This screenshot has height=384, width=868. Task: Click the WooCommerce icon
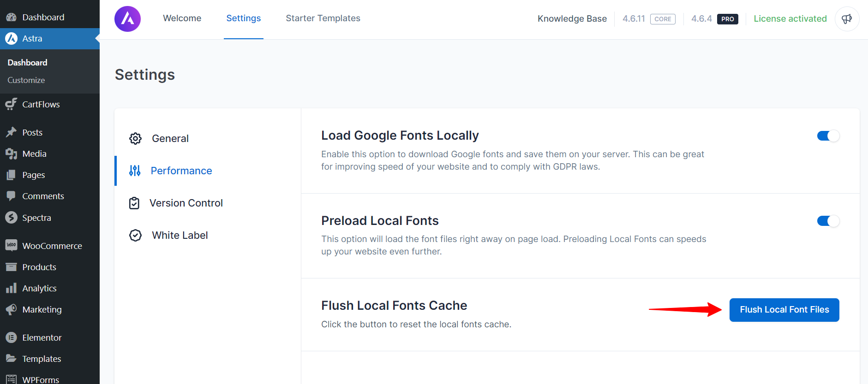tap(12, 245)
